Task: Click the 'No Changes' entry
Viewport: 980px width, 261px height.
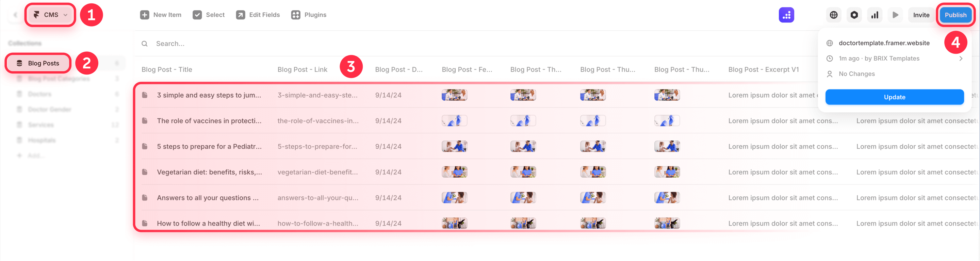Action: coord(856,74)
